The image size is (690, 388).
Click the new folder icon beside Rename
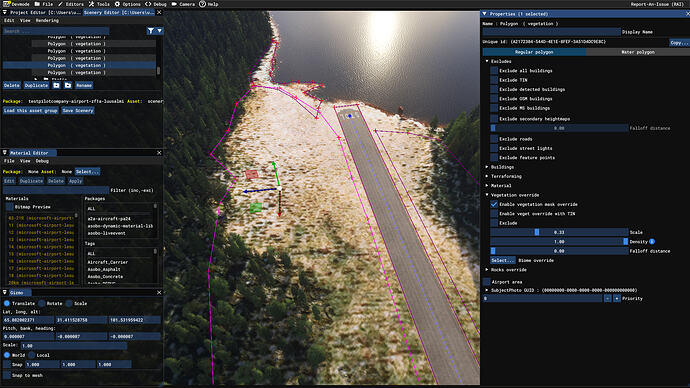(x=68, y=85)
